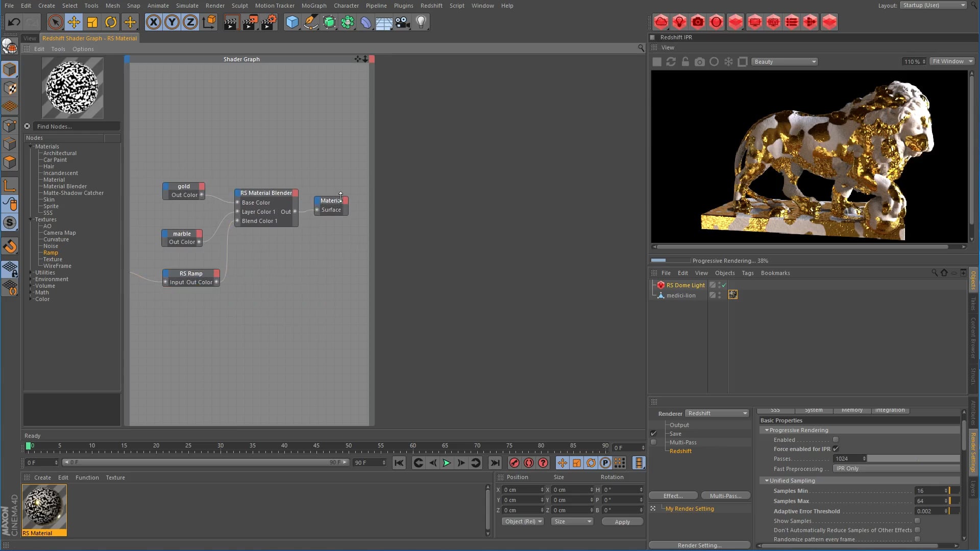The image size is (980, 551).
Task: Open the Pen spline tool
Action: [x=310, y=22]
